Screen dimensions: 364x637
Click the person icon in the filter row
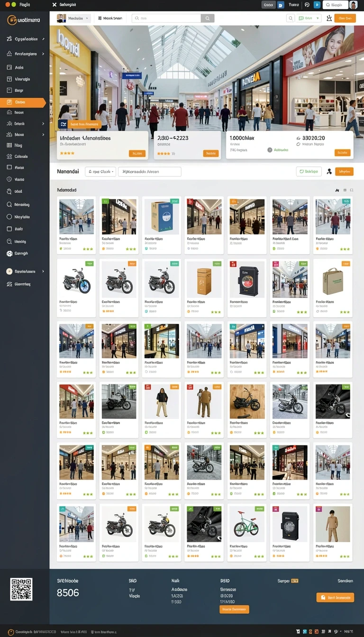coord(329,172)
